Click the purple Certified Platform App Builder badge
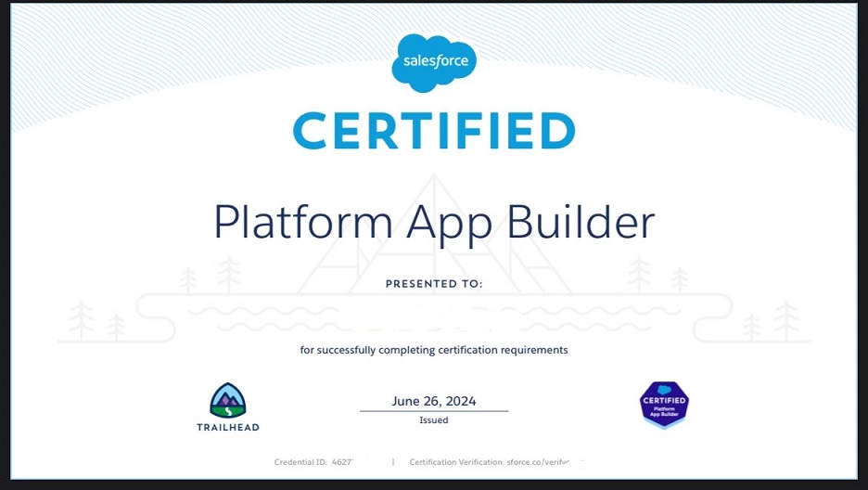This screenshot has width=868, height=490. [x=664, y=405]
